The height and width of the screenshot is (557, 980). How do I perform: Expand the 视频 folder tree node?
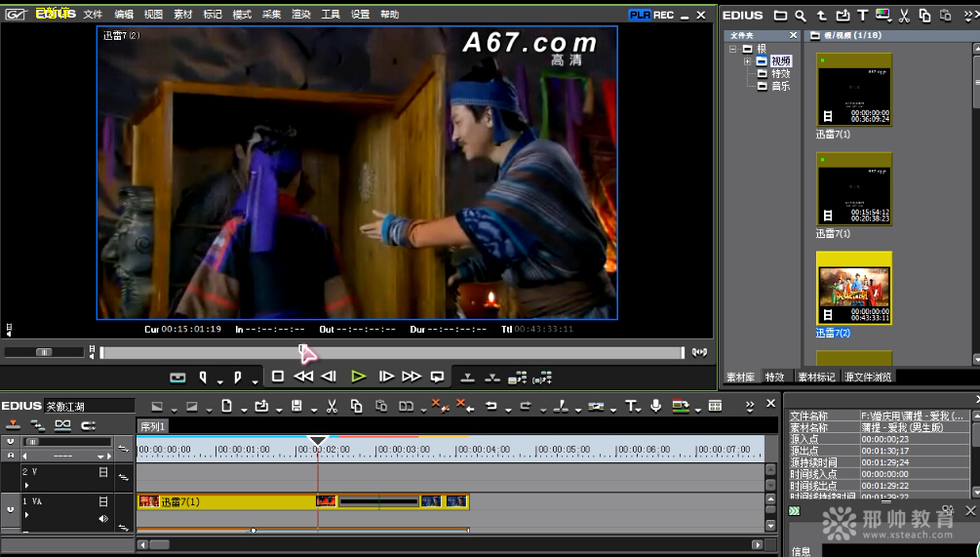pyautogui.click(x=748, y=61)
